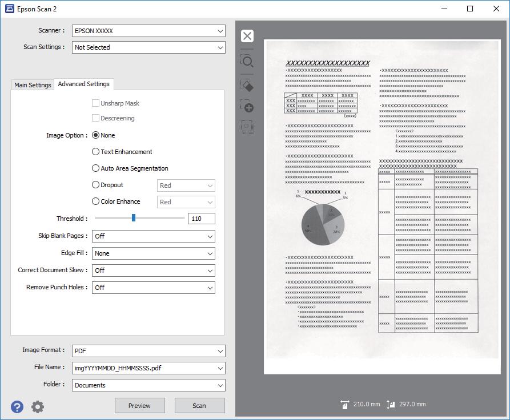Image resolution: width=510 pixels, height=420 pixels.
Task: Minimize the Epson Scan 2 window
Action: [x=444, y=9]
